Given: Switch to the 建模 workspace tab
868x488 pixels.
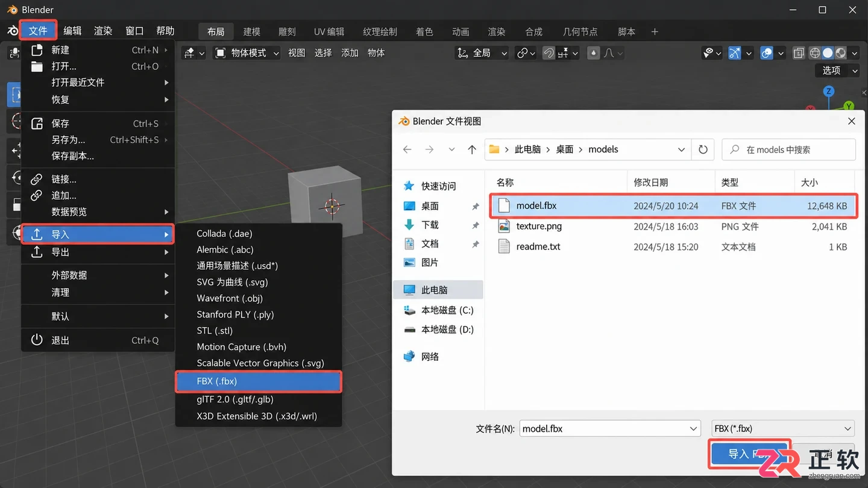Looking at the screenshot, I should click(252, 31).
